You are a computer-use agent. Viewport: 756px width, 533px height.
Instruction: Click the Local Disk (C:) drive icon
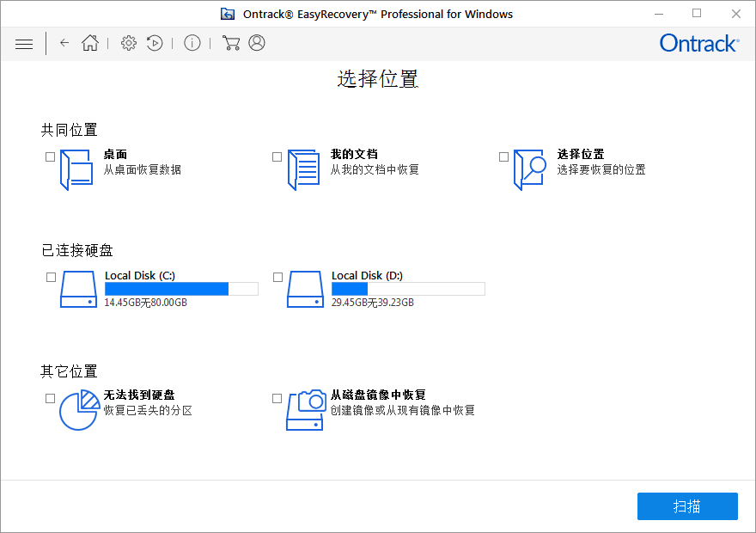[78, 289]
